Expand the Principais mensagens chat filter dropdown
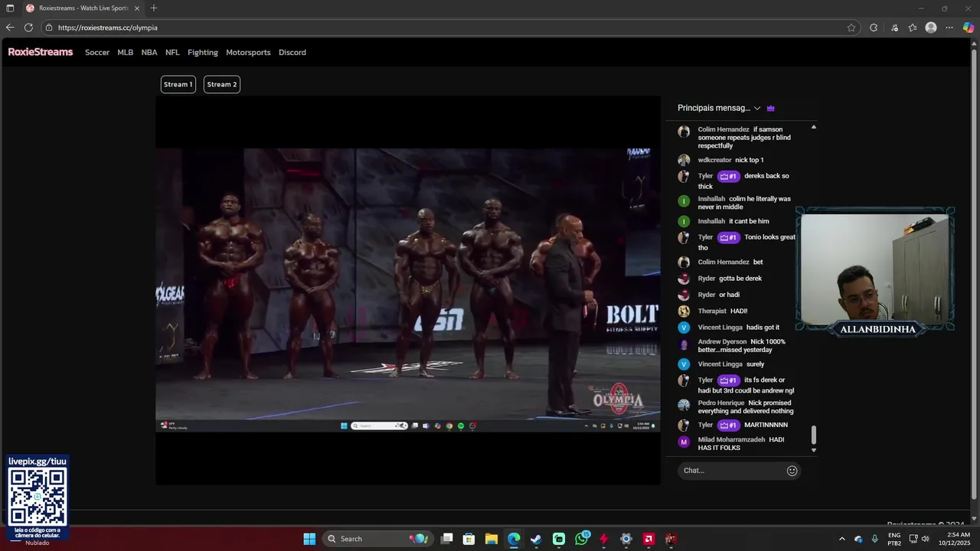980x551 pixels. point(719,108)
